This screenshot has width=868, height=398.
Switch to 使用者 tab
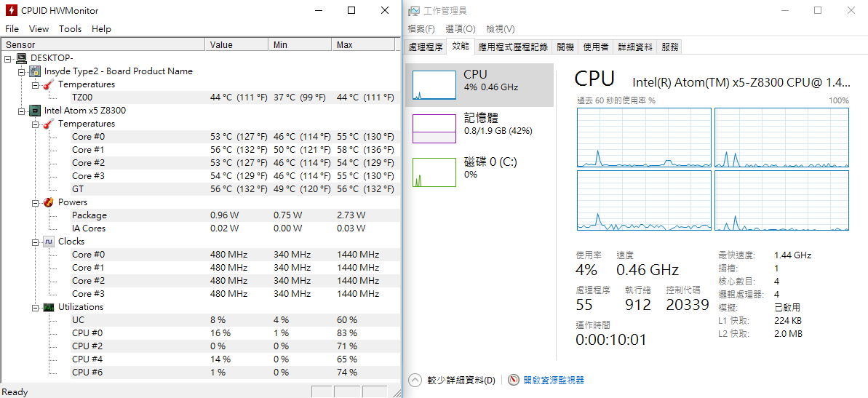(596, 47)
